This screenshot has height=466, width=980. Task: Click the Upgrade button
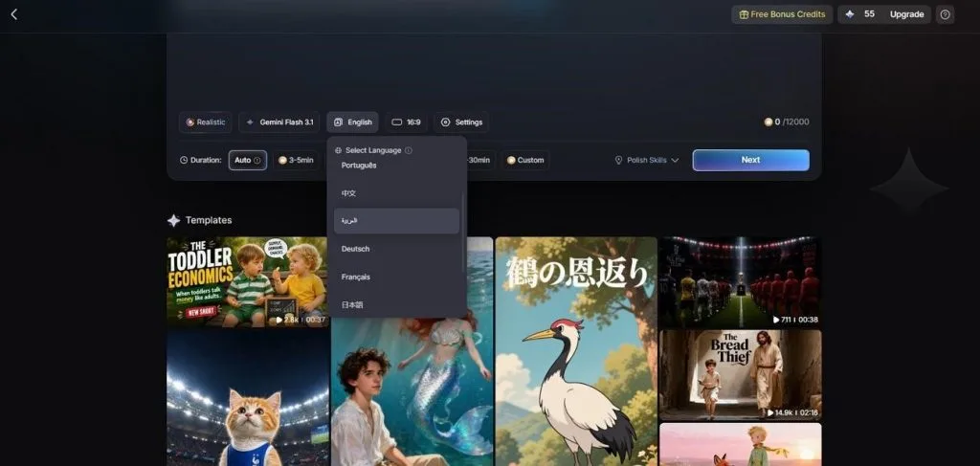906,14
